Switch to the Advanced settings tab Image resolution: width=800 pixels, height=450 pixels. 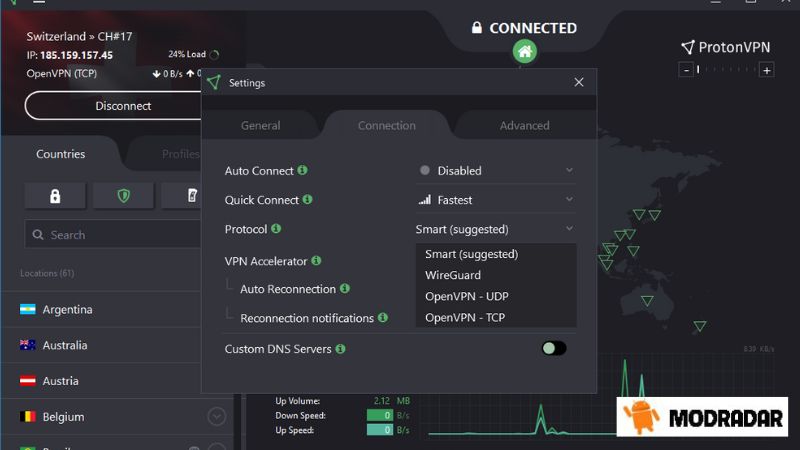(x=524, y=126)
